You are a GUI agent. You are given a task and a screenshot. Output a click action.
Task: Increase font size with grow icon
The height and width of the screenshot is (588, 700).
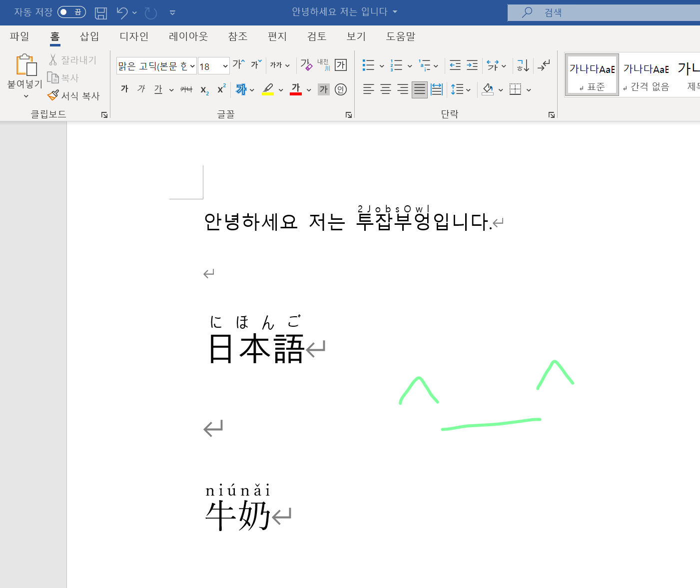tap(239, 64)
